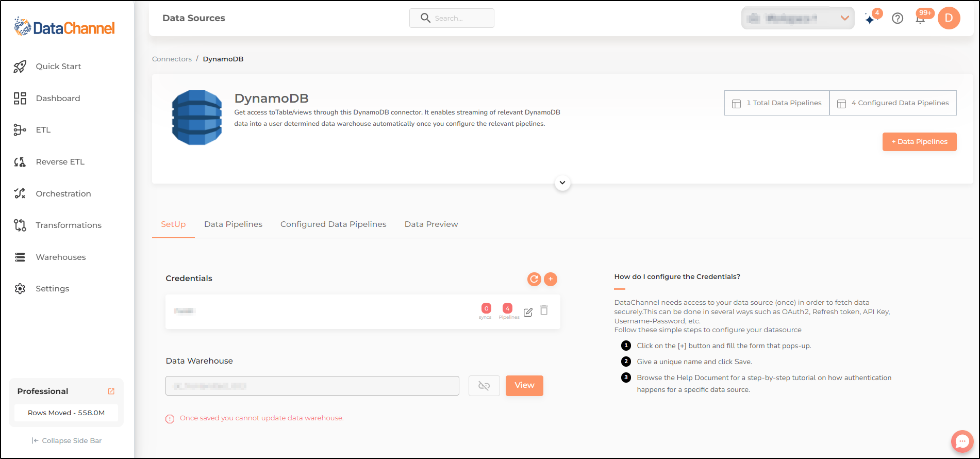Image resolution: width=980 pixels, height=459 pixels.
Task: Open the workspace selector dropdown
Action: pyautogui.click(x=798, y=18)
